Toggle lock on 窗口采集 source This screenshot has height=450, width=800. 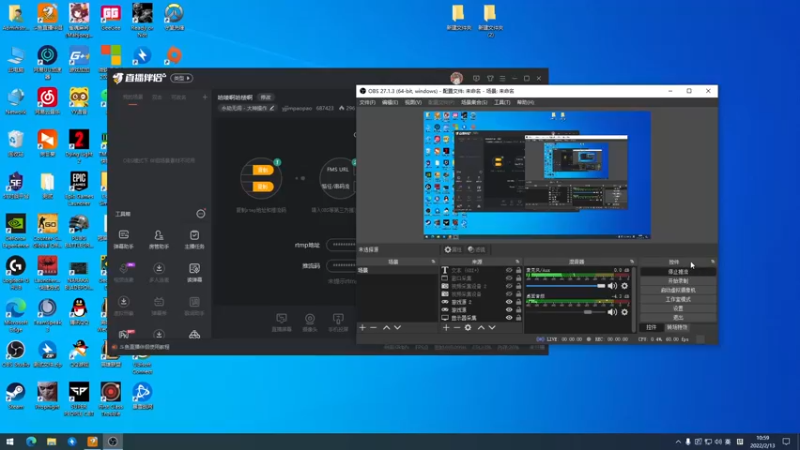pos(518,278)
